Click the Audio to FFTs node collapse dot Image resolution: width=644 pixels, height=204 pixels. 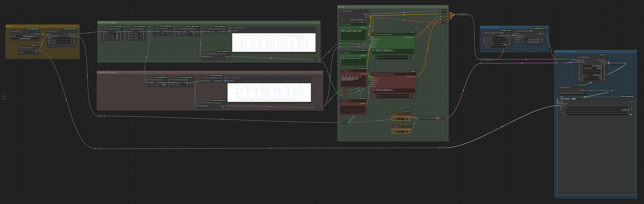[47, 31]
